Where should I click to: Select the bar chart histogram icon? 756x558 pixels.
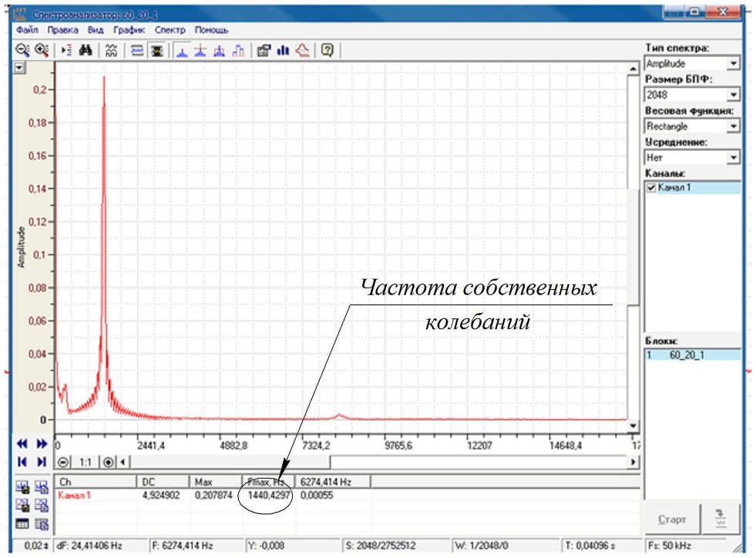pyautogui.click(x=283, y=49)
